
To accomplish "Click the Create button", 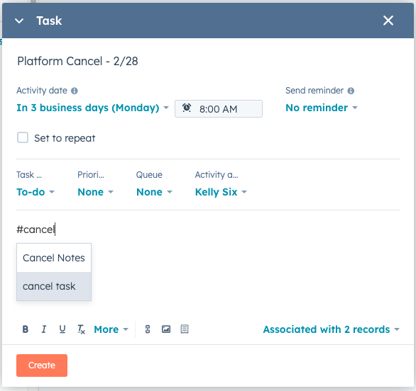I will point(42,365).
